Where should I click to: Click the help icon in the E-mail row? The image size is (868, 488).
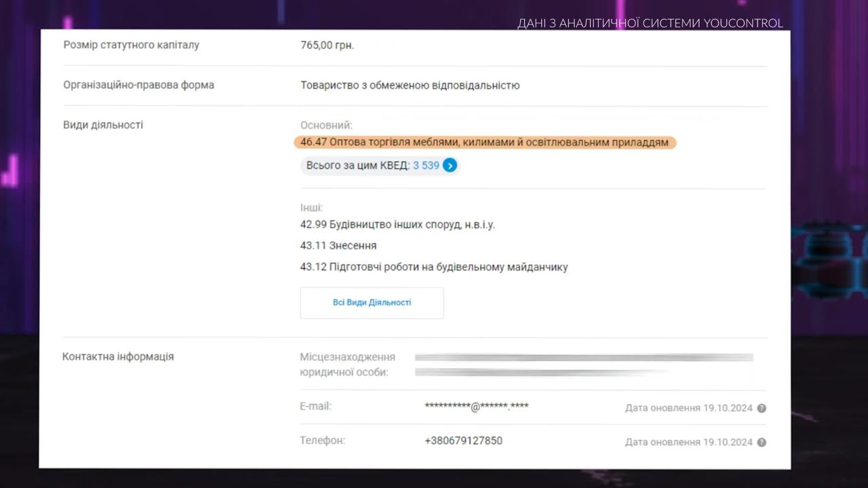(762, 408)
